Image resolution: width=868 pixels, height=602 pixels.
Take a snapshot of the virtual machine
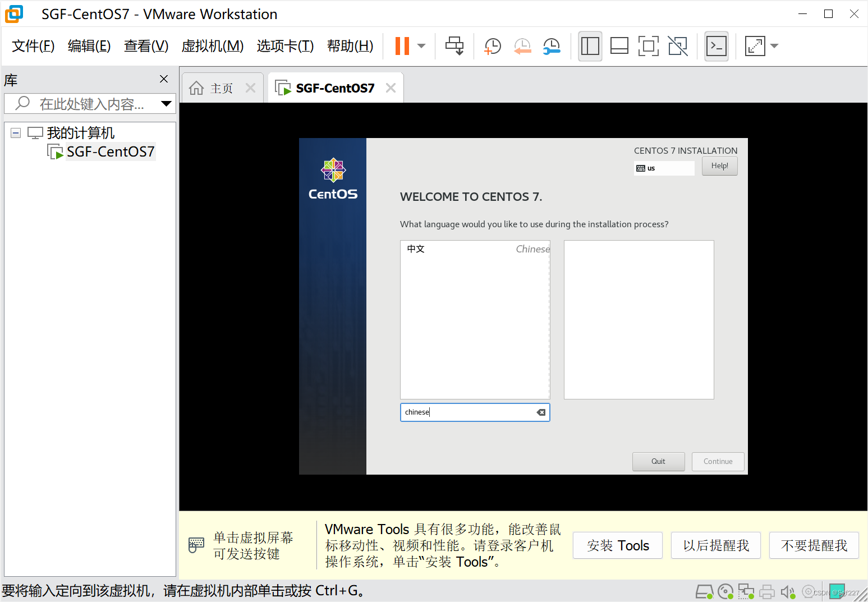point(493,46)
